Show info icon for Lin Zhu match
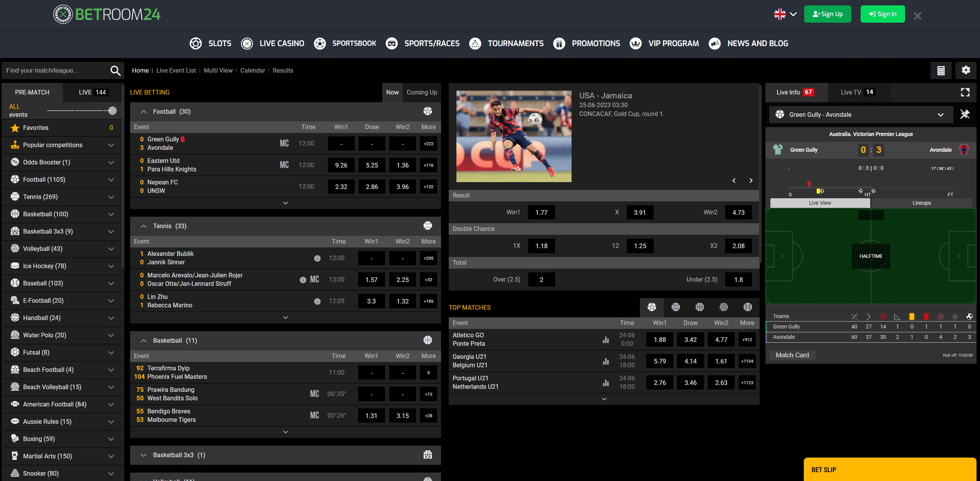Image resolution: width=980 pixels, height=481 pixels. [317, 301]
